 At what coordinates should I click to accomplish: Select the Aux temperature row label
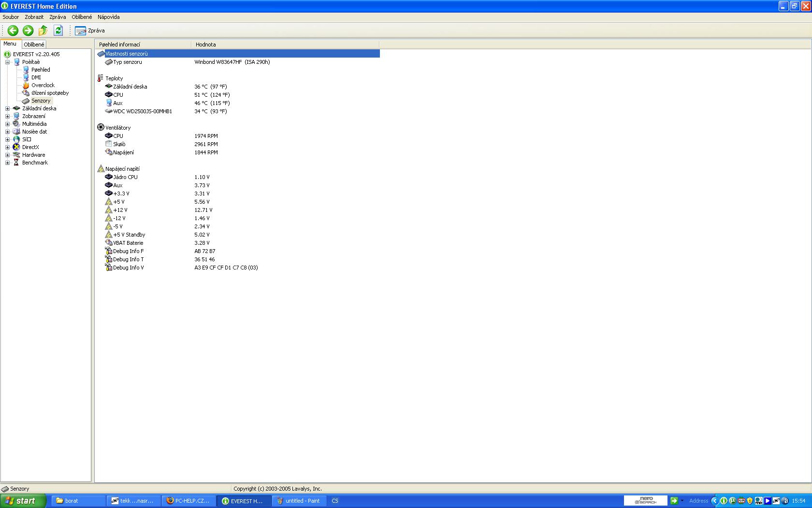click(x=118, y=103)
